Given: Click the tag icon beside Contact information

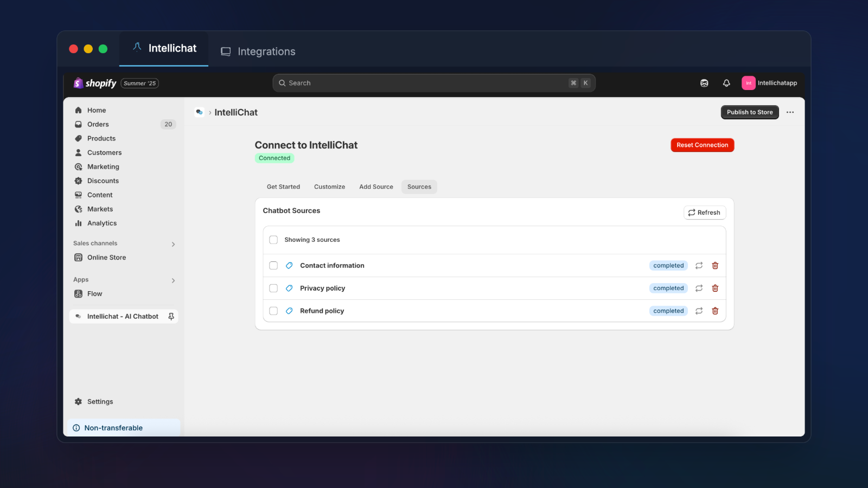Looking at the screenshot, I should click(289, 266).
